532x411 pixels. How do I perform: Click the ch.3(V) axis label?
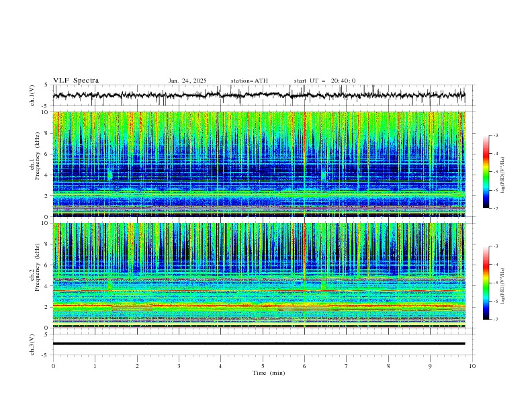[32, 345]
